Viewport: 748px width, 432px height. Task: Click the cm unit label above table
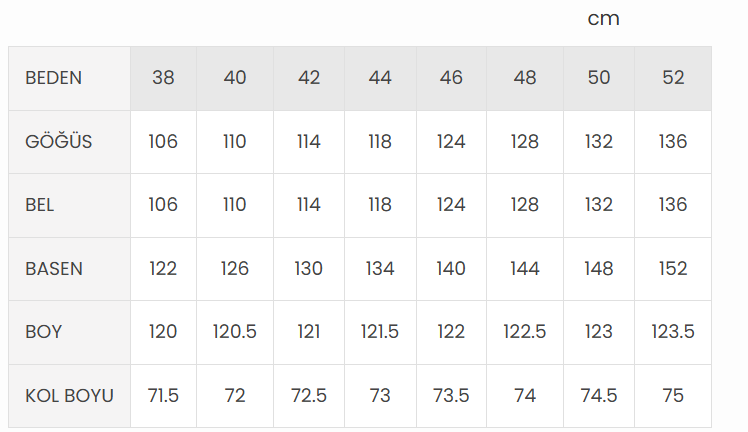click(603, 19)
